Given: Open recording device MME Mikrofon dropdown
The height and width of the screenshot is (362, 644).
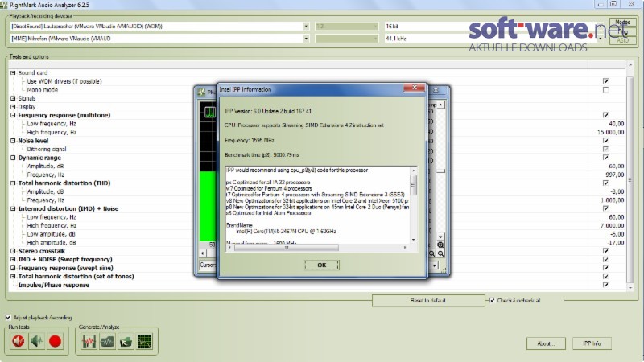Looking at the screenshot, I should [x=306, y=38].
